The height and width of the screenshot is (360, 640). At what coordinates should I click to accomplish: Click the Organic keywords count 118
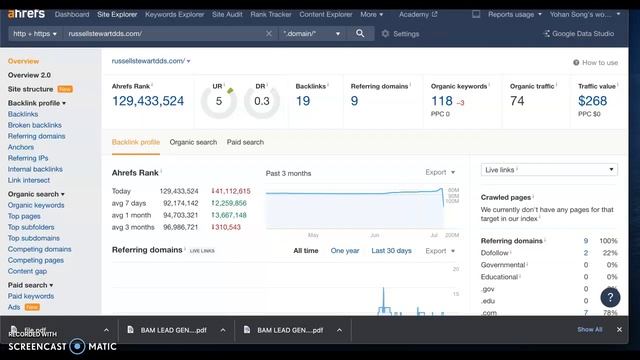click(442, 101)
